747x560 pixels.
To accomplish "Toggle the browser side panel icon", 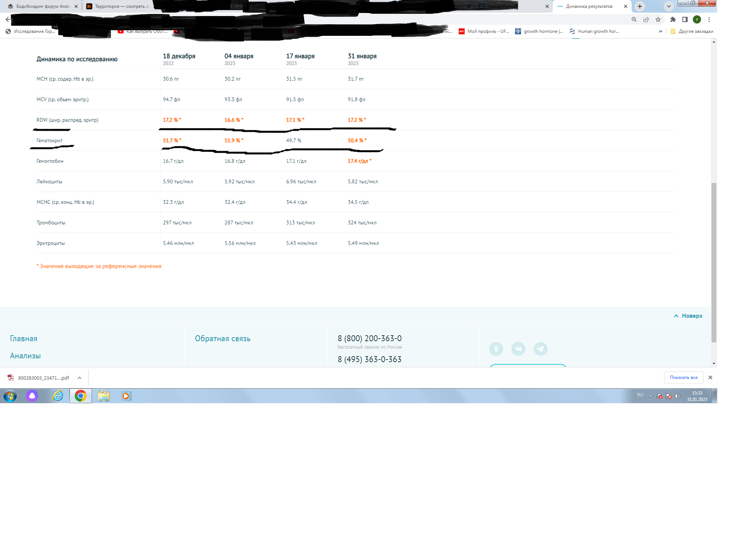I will point(685,19).
